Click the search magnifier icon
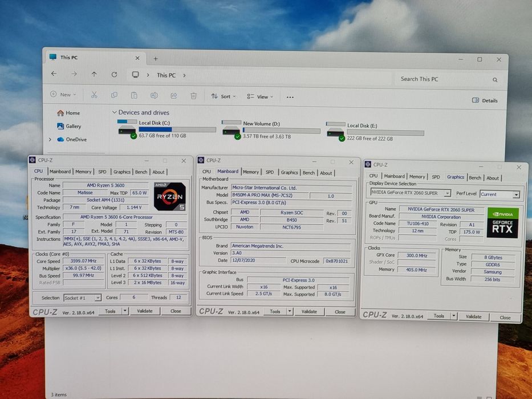Viewport: 532px width, 399px height. pyautogui.click(x=495, y=80)
